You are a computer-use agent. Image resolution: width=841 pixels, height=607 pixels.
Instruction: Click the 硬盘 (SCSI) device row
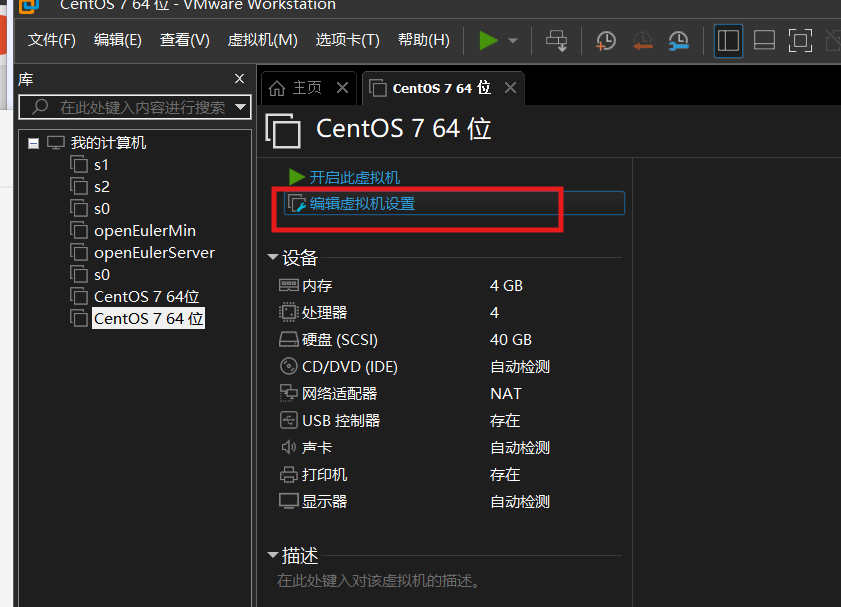pos(449,339)
